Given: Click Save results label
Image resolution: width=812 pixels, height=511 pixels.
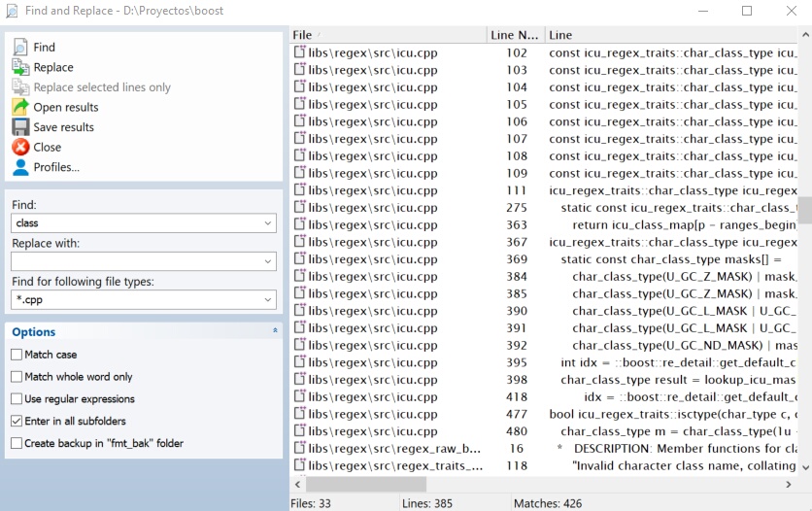Looking at the screenshot, I should (64, 127).
